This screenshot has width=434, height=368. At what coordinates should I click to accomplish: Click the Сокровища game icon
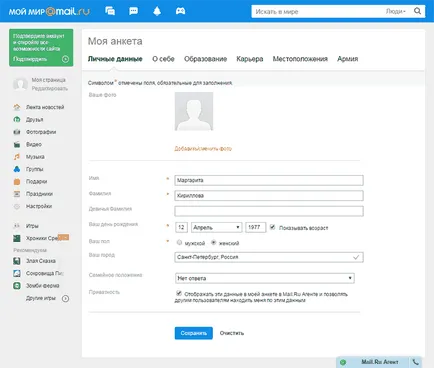(x=17, y=273)
